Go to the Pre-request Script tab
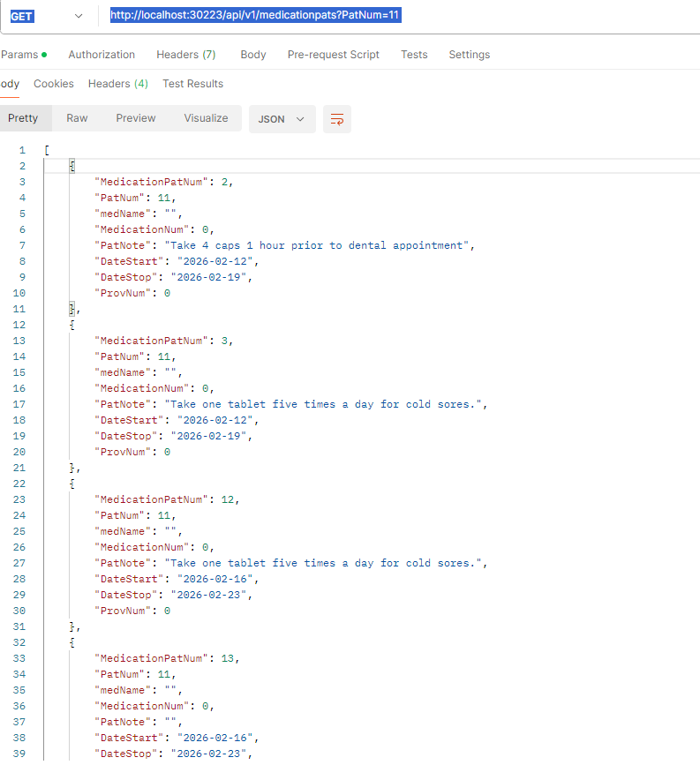700x765 pixels. (x=333, y=55)
